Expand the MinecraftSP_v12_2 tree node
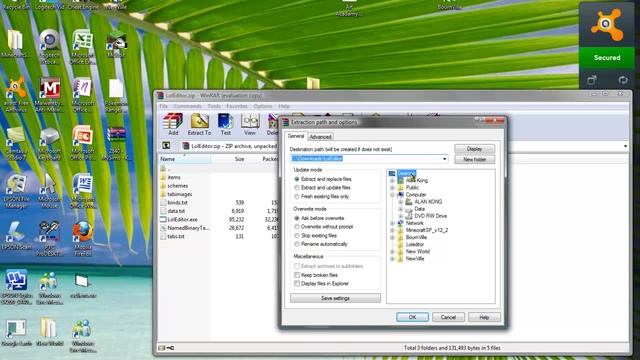 (392, 230)
